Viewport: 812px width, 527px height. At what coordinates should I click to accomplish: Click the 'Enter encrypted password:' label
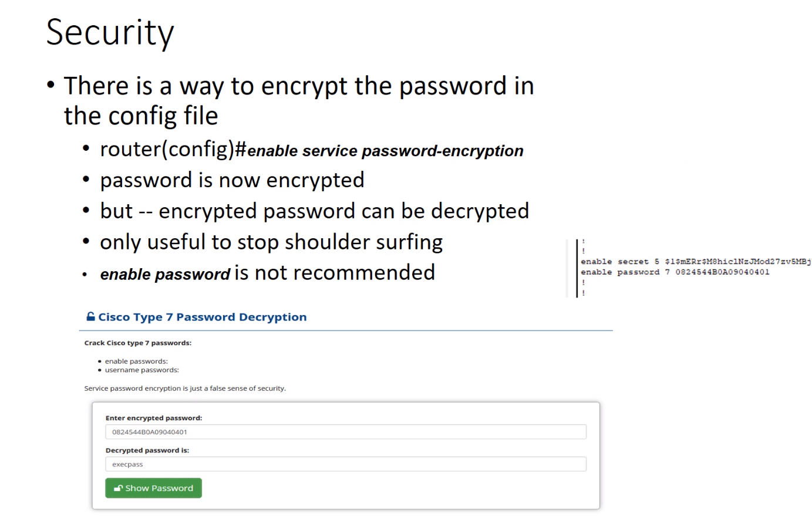pos(154,418)
